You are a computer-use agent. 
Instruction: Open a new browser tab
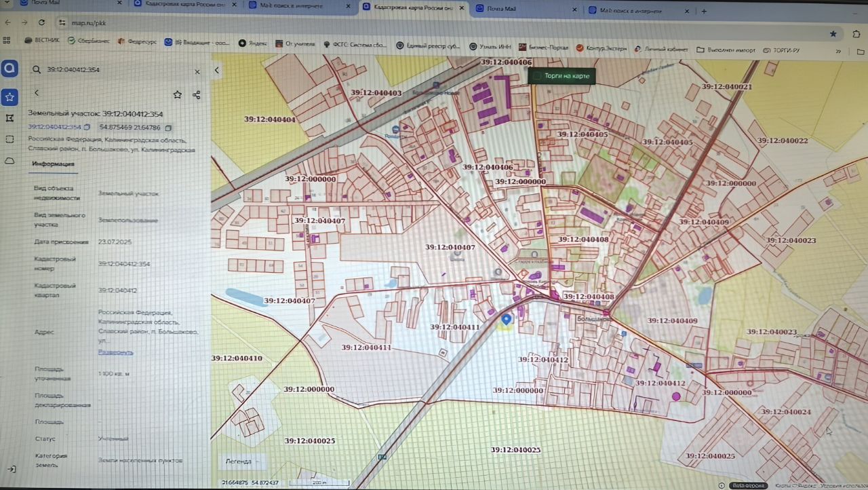click(x=704, y=11)
